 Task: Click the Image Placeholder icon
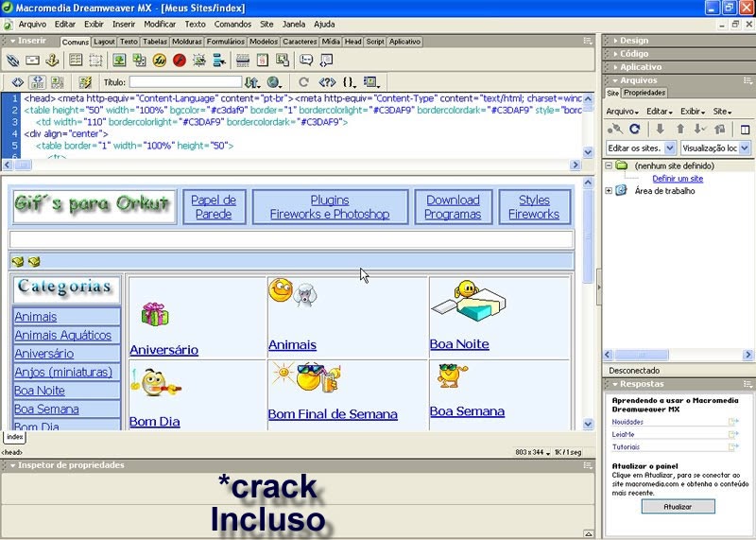tap(139, 61)
